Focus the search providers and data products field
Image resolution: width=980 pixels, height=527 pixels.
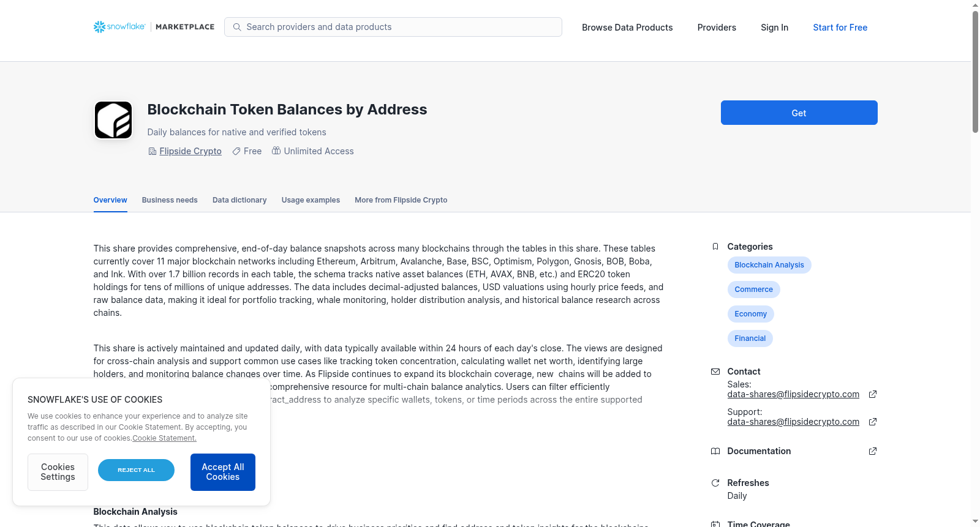click(x=393, y=27)
